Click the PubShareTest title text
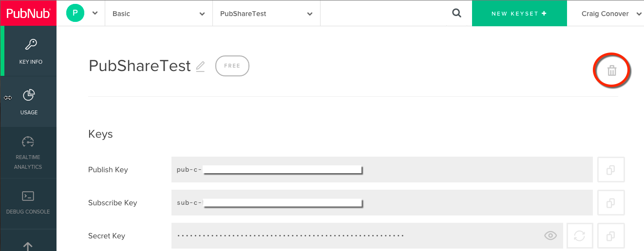The width and height of the screenshot is (644, 251). (139, 66)
